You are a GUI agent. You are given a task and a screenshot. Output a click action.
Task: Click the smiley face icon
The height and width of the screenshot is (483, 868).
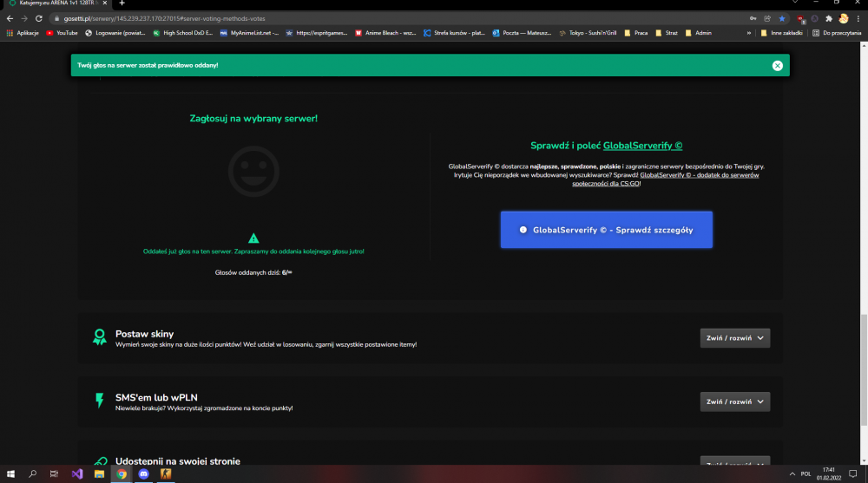point(253,172)
